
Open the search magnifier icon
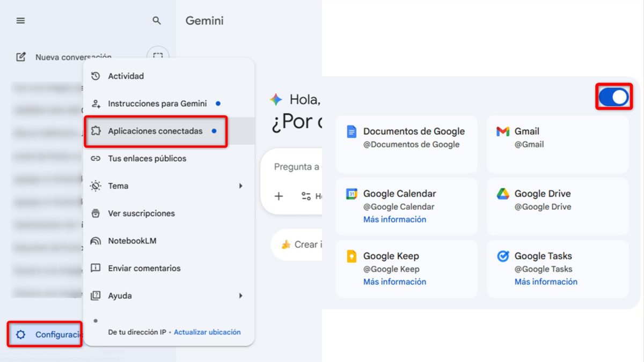(156, 20)
